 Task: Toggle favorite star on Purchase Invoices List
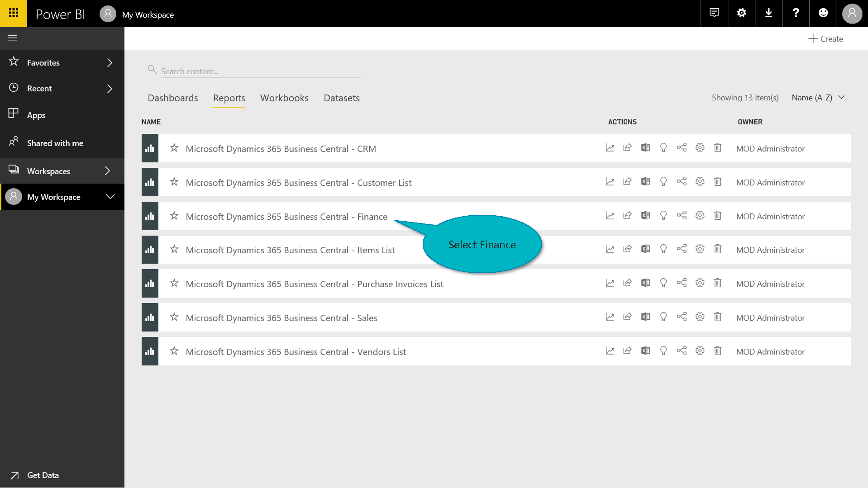[174, 284]
